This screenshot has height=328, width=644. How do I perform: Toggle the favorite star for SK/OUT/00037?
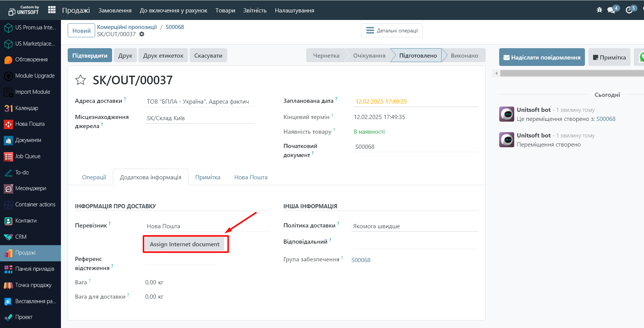[80, 80]
